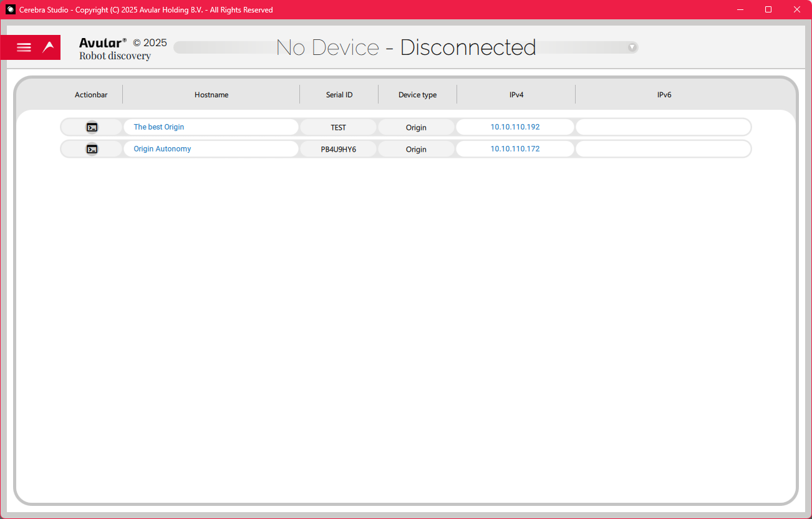Open the hamburger menu
The width and height of the screenshot is (812, 519).
(24, 47)
